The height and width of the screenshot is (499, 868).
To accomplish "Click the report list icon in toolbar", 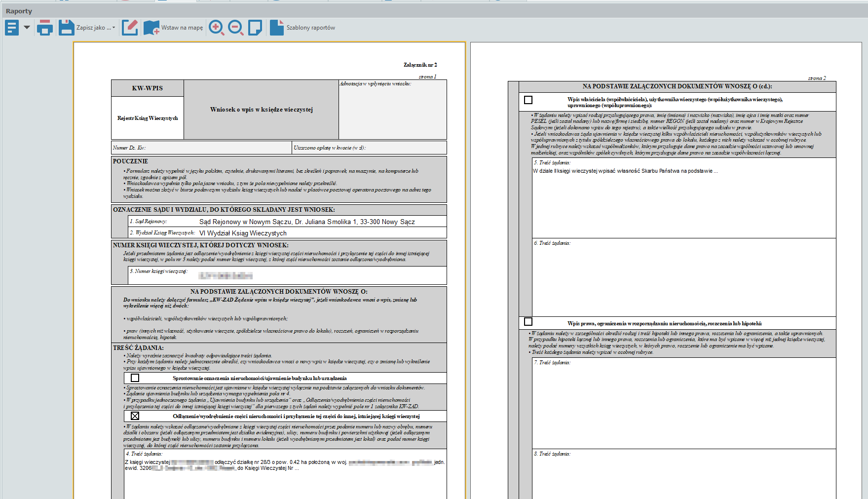I will click(12, 28).
